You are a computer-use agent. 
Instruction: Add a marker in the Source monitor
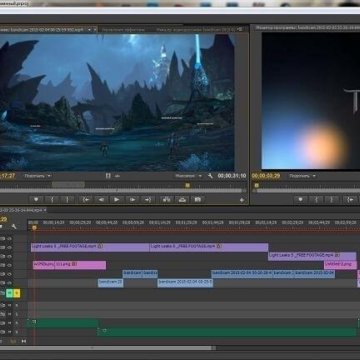click(x=36, y=200)
